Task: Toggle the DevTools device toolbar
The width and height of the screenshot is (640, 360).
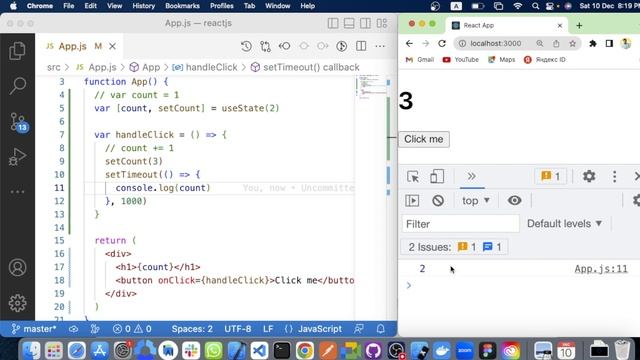Action: tap(437, 177)
